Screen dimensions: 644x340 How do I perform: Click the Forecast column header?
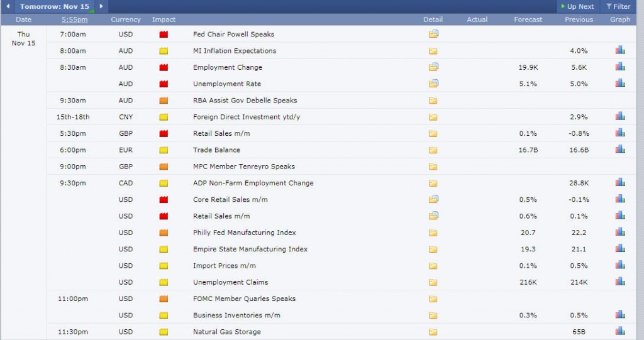528,19
